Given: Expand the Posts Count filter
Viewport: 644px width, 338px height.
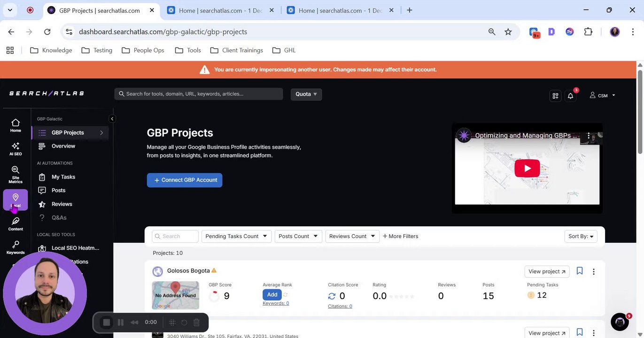Looking at the screenshot, I should (x=298, y=236).
